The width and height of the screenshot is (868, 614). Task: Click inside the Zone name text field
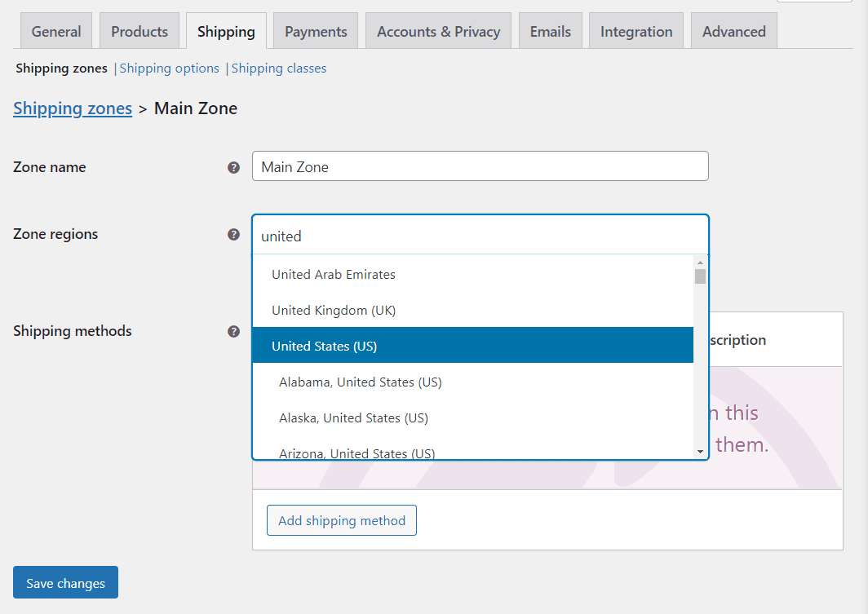[480, 166]
